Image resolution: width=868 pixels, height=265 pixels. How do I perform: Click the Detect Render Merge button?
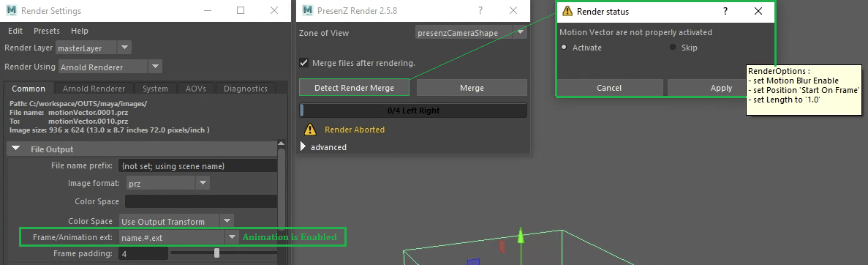tap(354, 88)
